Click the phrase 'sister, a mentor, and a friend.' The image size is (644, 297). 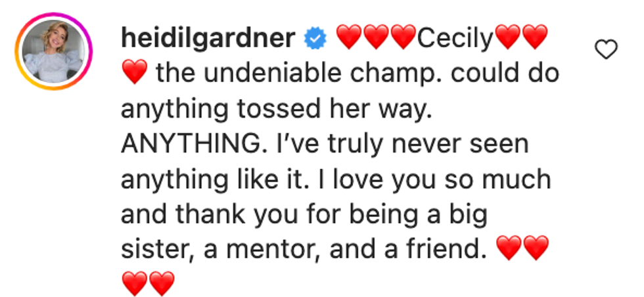(x=304, y=249)
